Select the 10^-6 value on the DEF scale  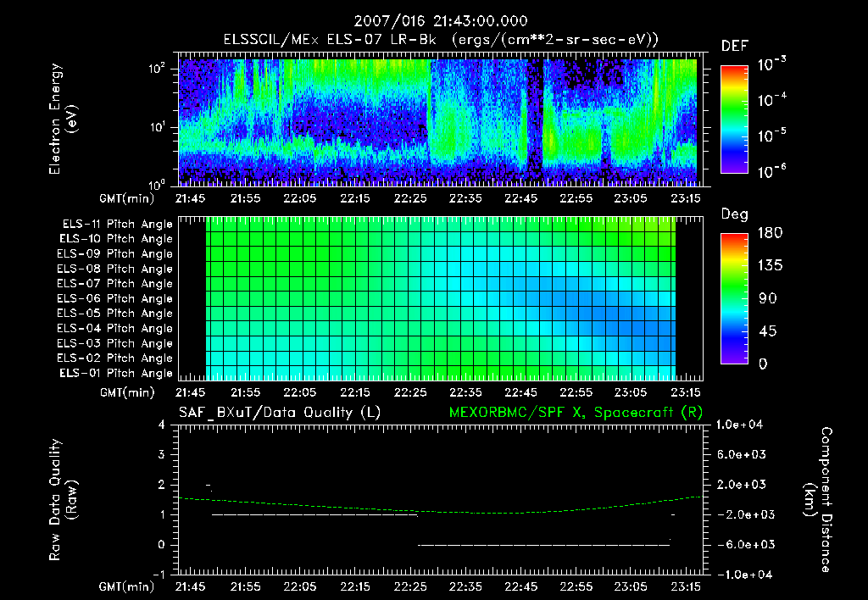[771, 171]
